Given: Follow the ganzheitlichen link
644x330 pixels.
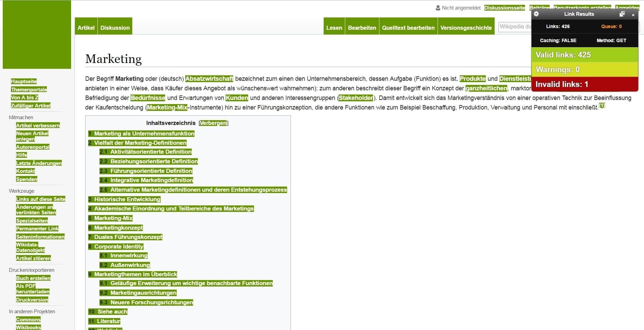Looking at the screenshot, I should 486,88.
